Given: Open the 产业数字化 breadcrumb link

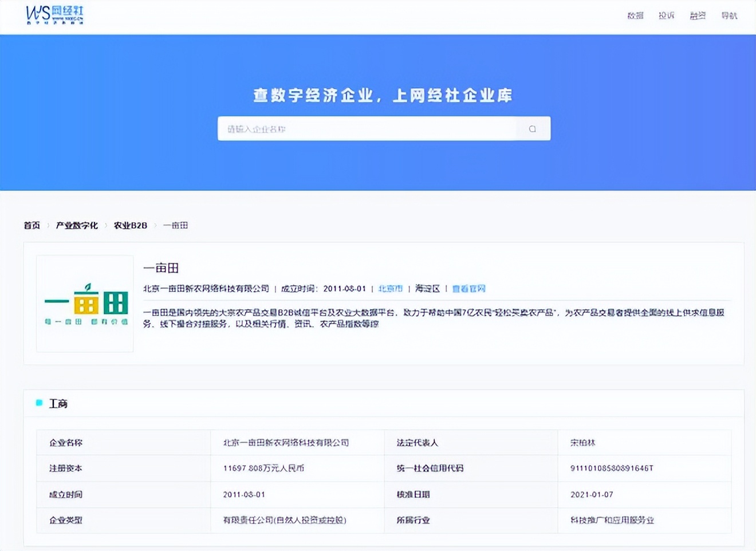Looking at the screenshot, I should point(77,226).
